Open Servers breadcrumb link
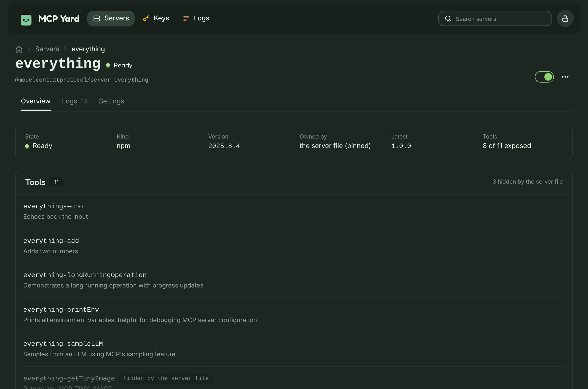 click(x=47, y=49)
